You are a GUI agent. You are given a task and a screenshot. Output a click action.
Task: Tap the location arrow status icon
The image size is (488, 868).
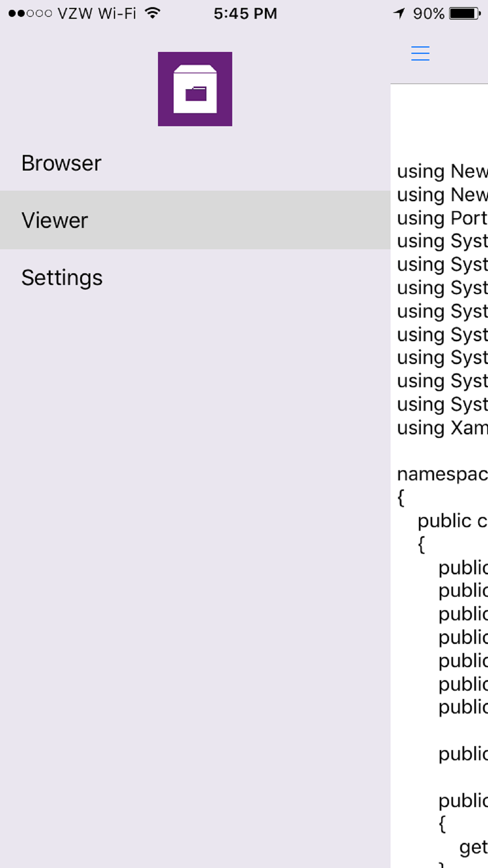(399, 14)
